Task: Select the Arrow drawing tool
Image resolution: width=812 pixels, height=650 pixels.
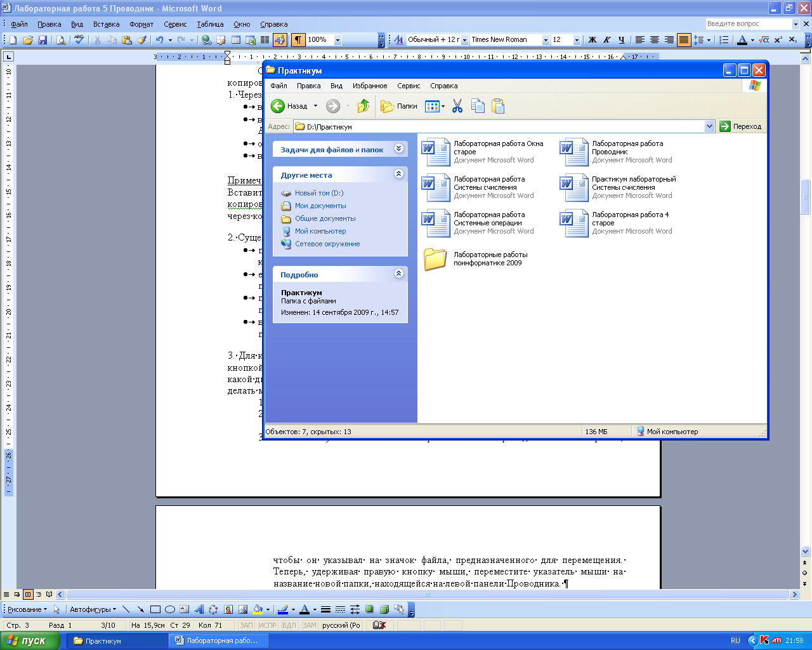Action: tap(141, 609)
